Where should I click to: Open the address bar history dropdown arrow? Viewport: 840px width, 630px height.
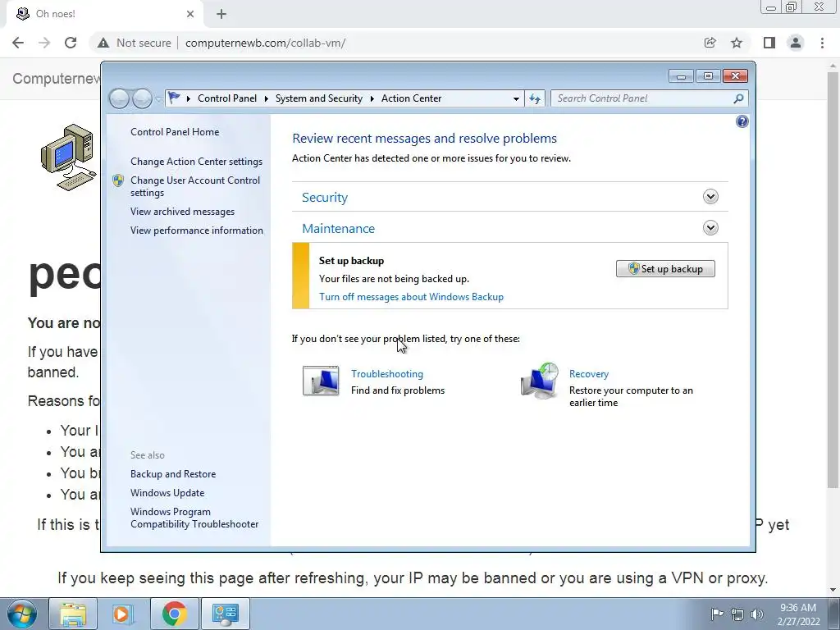pyautogui.click(x=516, y=98)
